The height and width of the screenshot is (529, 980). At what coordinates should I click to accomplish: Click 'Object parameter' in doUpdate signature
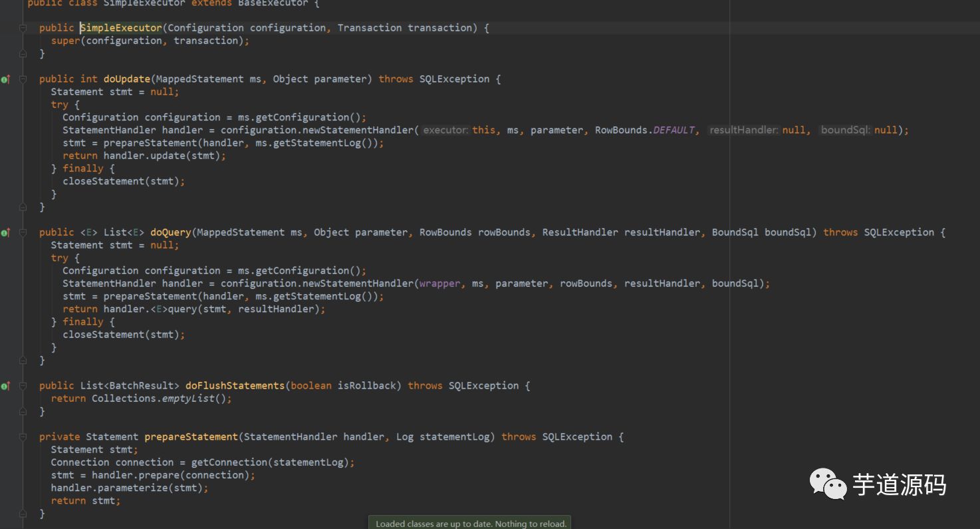click(x=320, y=79)
